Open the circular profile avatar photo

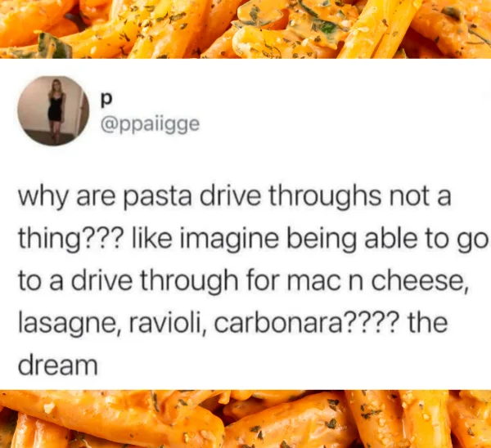click(53, 110)
